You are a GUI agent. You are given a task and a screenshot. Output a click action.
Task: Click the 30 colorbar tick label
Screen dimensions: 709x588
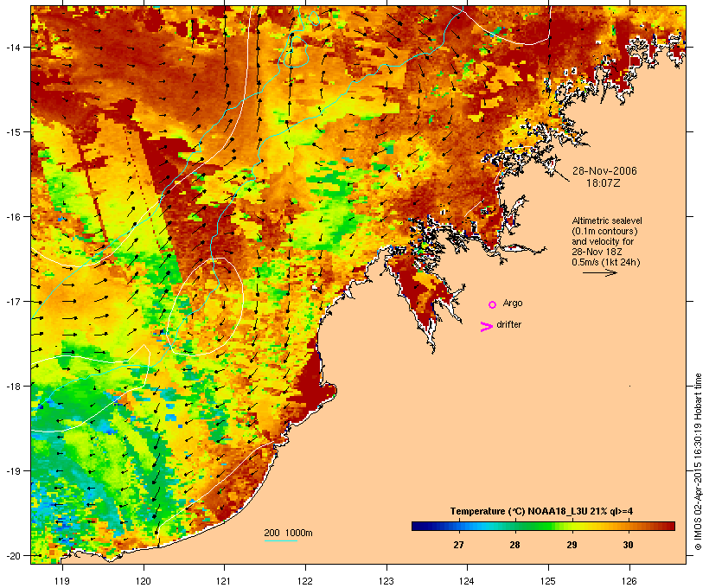[628, 545]
